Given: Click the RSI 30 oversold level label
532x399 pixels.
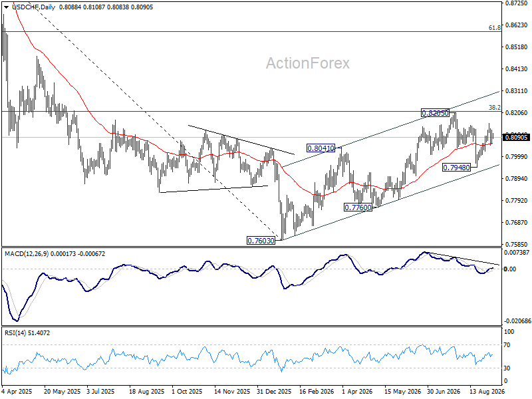Looking at the screenshot, I should pyautogui.click(x=507, y=368).
